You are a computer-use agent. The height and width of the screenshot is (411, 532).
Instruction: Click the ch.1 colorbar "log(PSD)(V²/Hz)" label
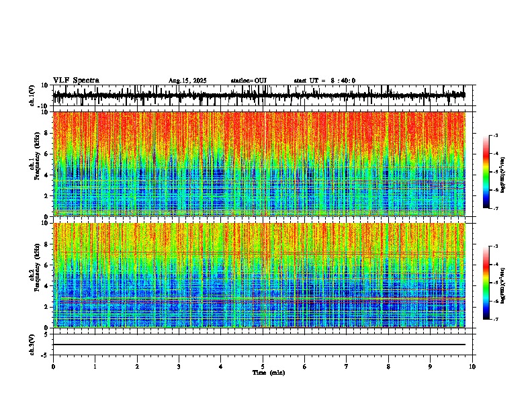pyautogui.click(x=503, y=175)
